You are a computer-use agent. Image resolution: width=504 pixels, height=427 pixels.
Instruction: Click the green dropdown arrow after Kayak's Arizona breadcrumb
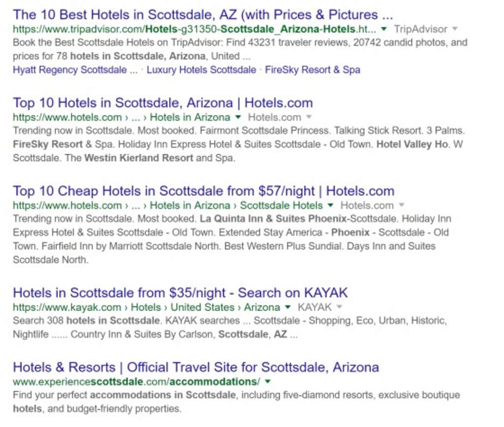pos(288,307)
